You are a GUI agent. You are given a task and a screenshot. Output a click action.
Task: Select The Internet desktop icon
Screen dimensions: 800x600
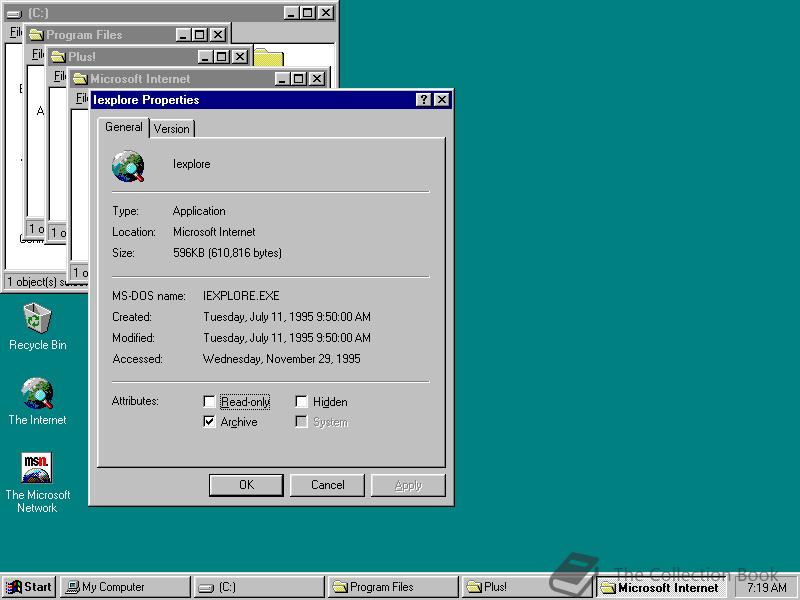[x=37, y=402]
